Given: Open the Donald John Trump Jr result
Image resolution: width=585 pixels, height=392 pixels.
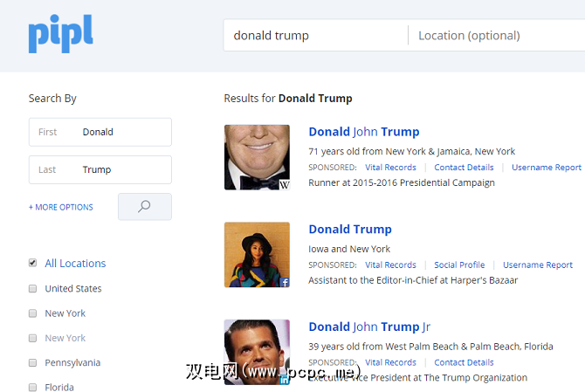Looking at the screenshot, I should point(369,327).
